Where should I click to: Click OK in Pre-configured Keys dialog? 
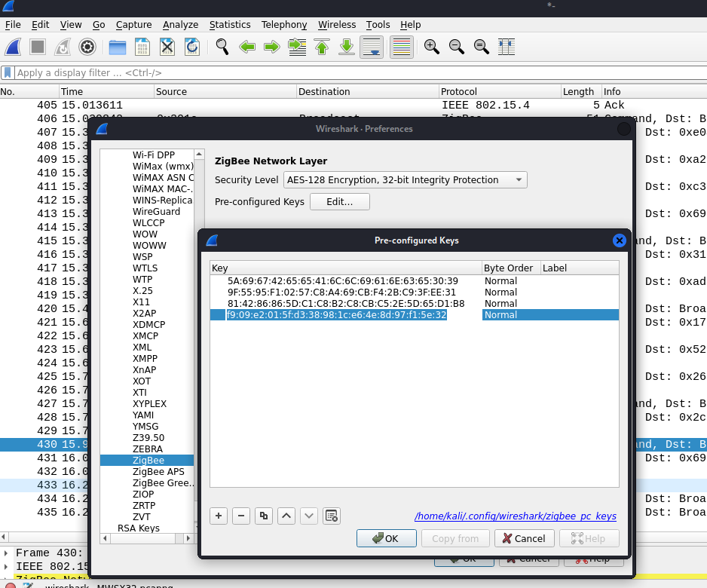tap(387, 538)
